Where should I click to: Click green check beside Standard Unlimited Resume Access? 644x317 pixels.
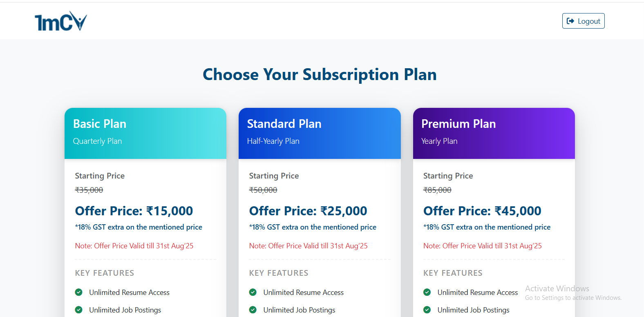point(253,292)
